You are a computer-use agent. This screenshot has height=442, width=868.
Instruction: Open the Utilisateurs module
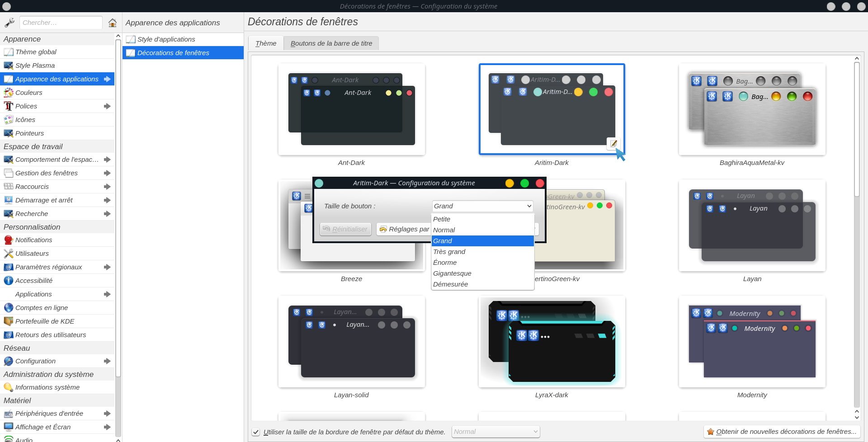click(57, 254)
